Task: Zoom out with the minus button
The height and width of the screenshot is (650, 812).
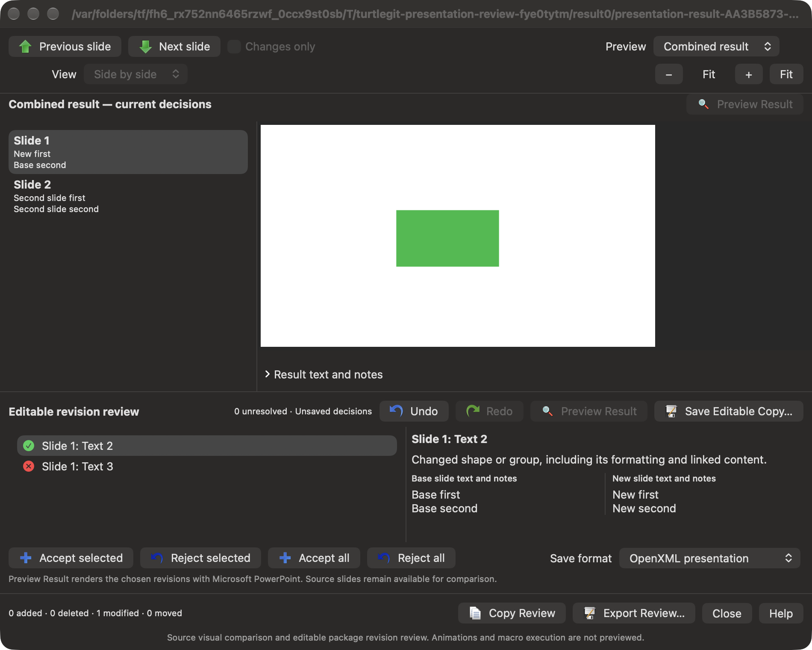Action: (x=669, y=74)
